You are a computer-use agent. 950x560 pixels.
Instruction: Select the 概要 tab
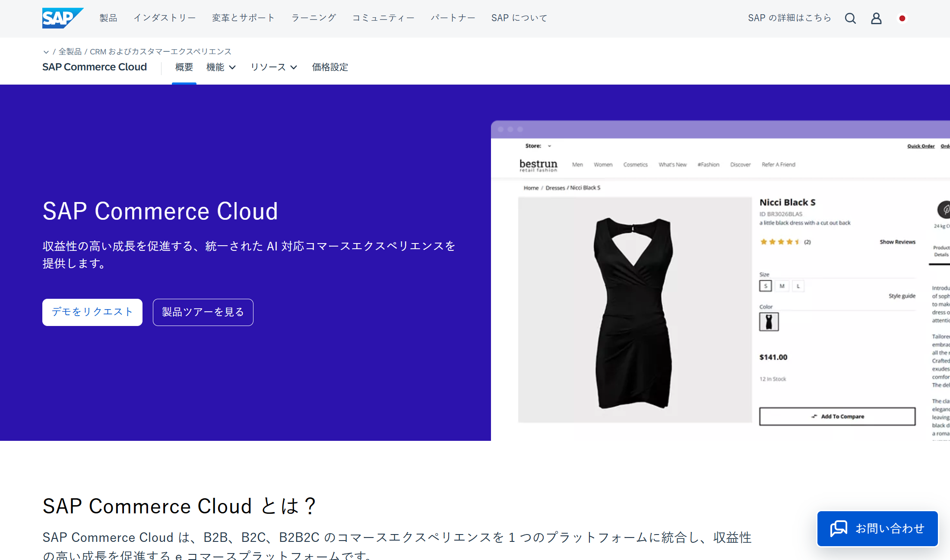click(184, 67)
